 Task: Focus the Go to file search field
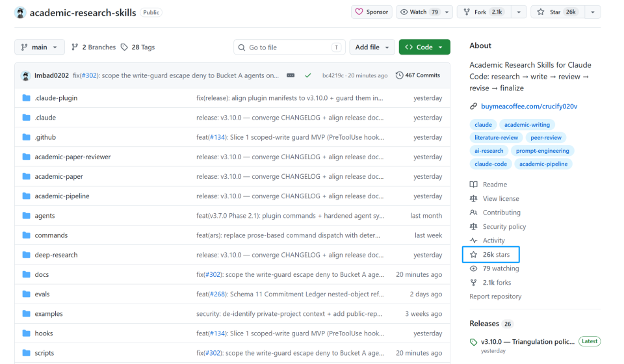(289, 47)
